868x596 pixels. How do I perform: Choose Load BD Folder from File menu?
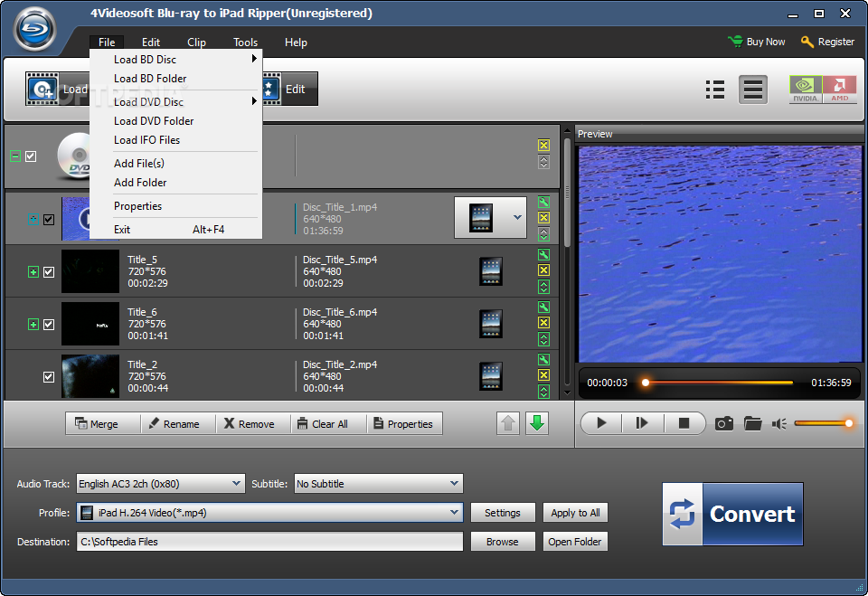[176, 79]
